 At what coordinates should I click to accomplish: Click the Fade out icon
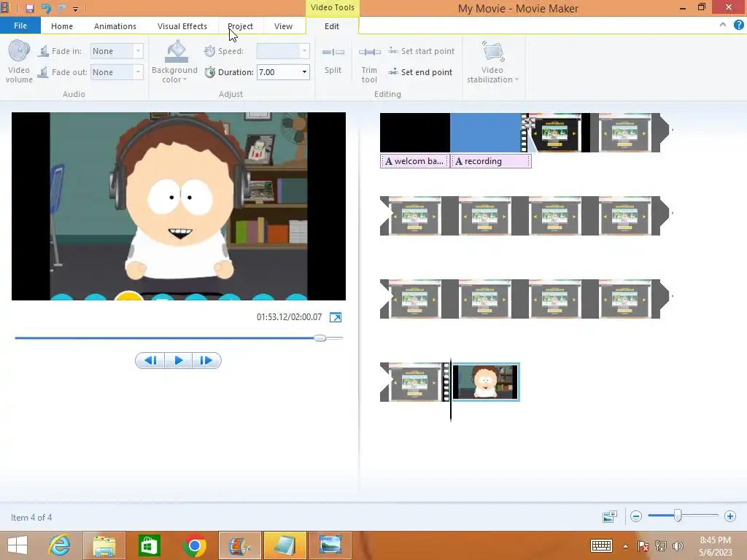tap(43, 72)
